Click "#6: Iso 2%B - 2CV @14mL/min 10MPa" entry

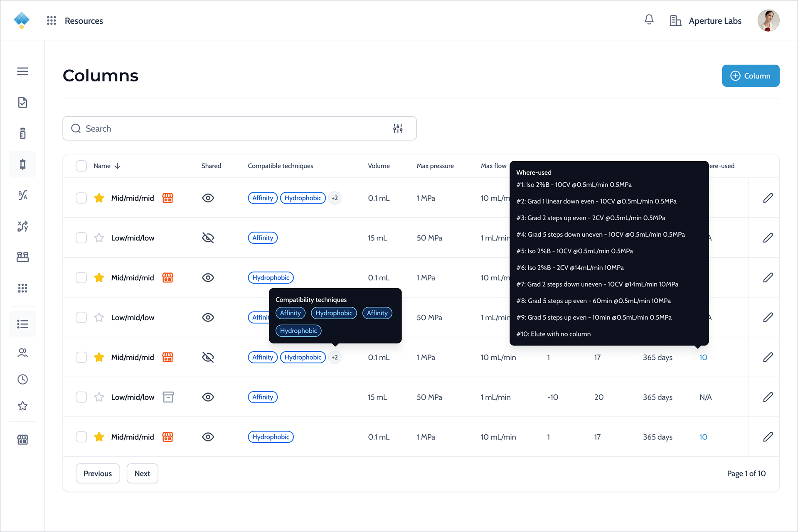[x=570, y=267]
